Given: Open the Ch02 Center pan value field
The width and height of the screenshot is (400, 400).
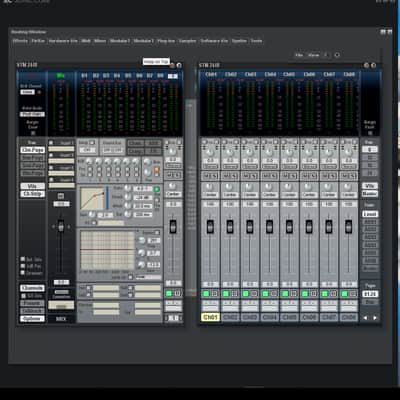Looking at the screenshot, I should tap(230, 194).
